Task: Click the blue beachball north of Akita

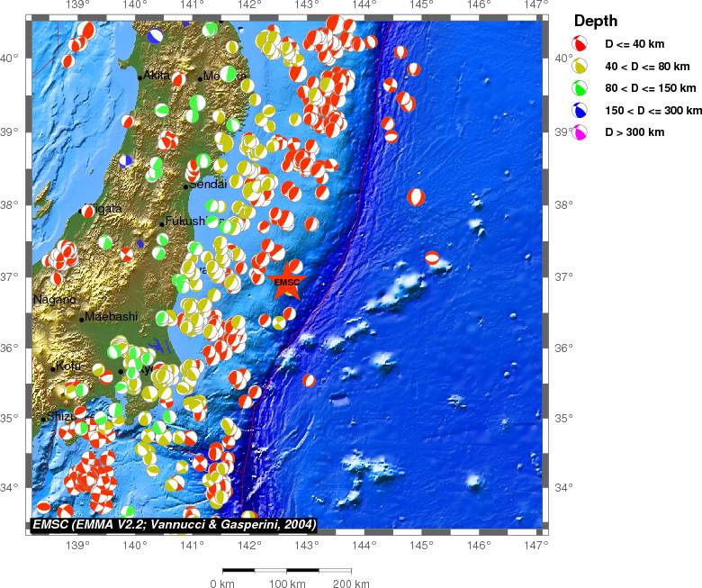Action: [x=156, y=35]
